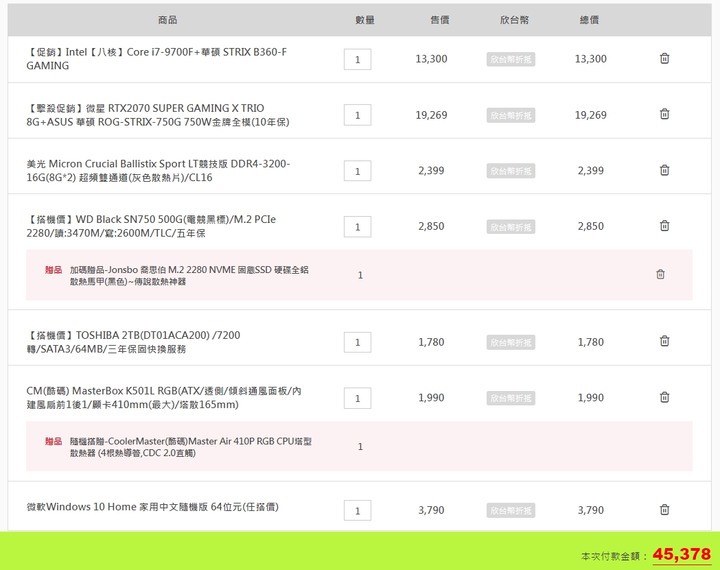Click the CoolerMaster Master Air 410P gift description
The image size is (720, 570).
point(191,447)
